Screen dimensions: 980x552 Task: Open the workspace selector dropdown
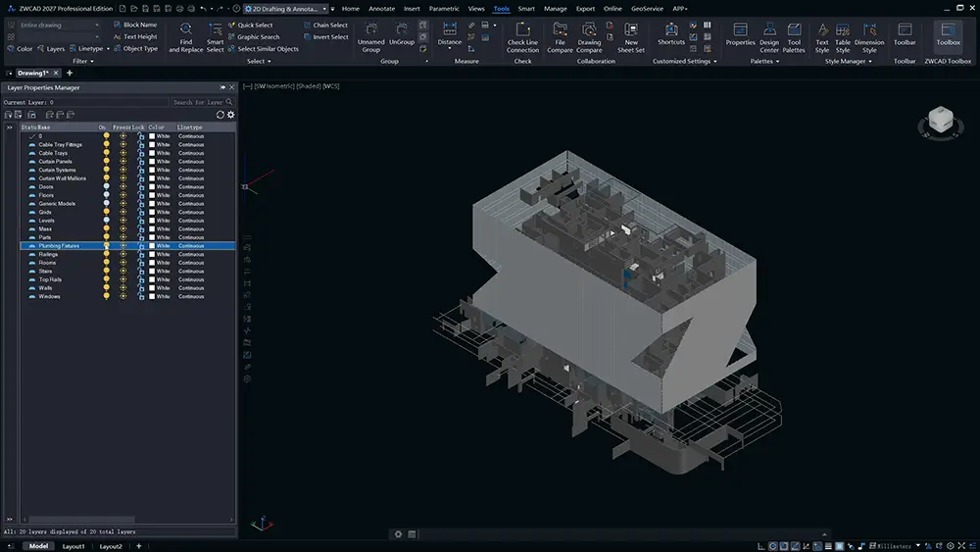[x=285, y=9]
